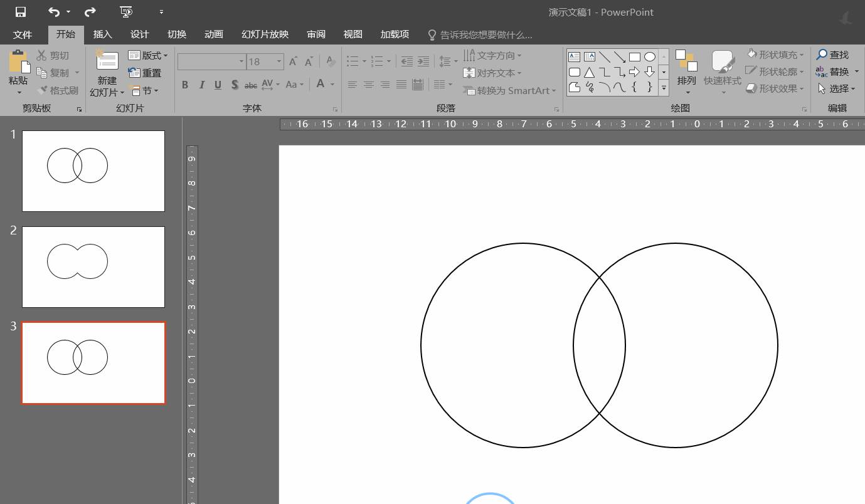The height and width of the screenshot is (504, 865).
Task: Clear all formatting with the eraser A
Action: click(331, 61)
